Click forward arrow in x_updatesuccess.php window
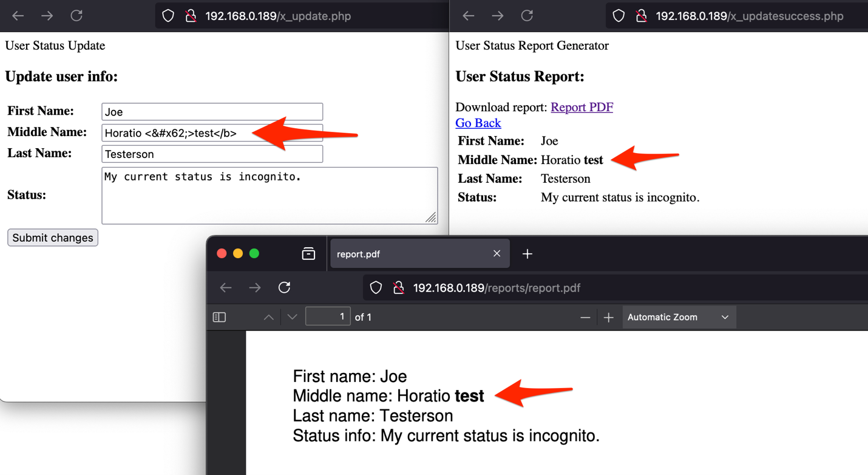The height and width of the screenshot is (475, 868). click(x=497, y=16)
